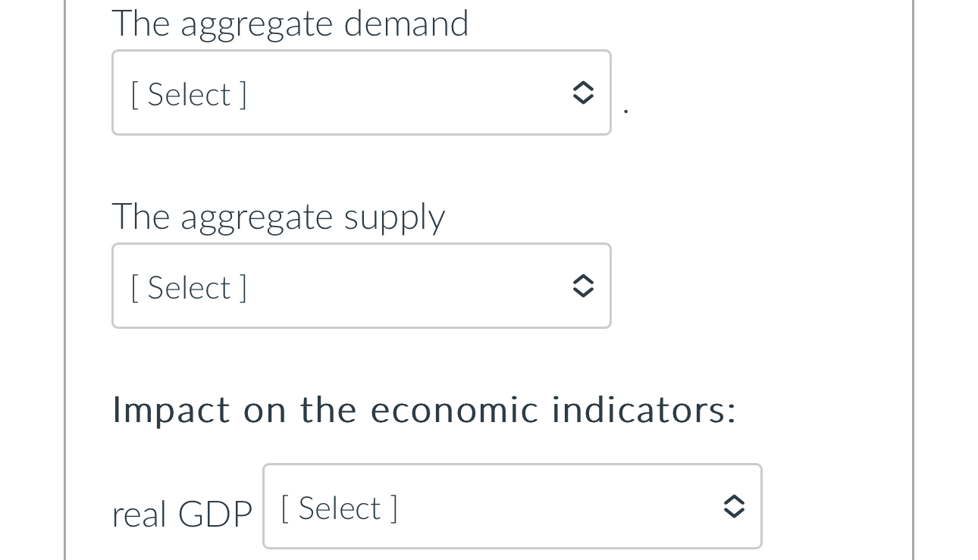Click the aggregate demand dropdown's chevron arrows
The width and height of the screenshot is (978, 560).
click(581, 92)
